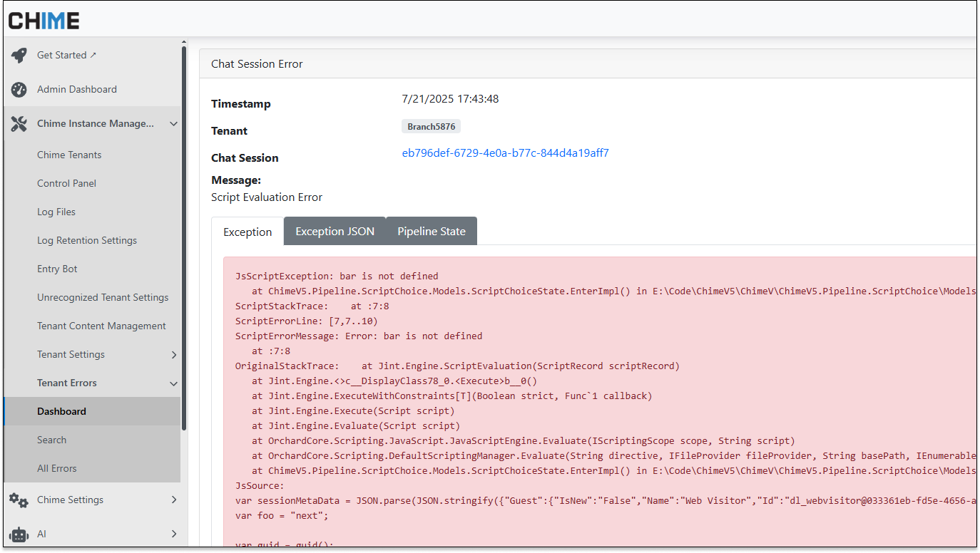Click the 'JsScriptException: bar is not defined' line
This screenshot has width=980, height=553.
tap(337, 276)
